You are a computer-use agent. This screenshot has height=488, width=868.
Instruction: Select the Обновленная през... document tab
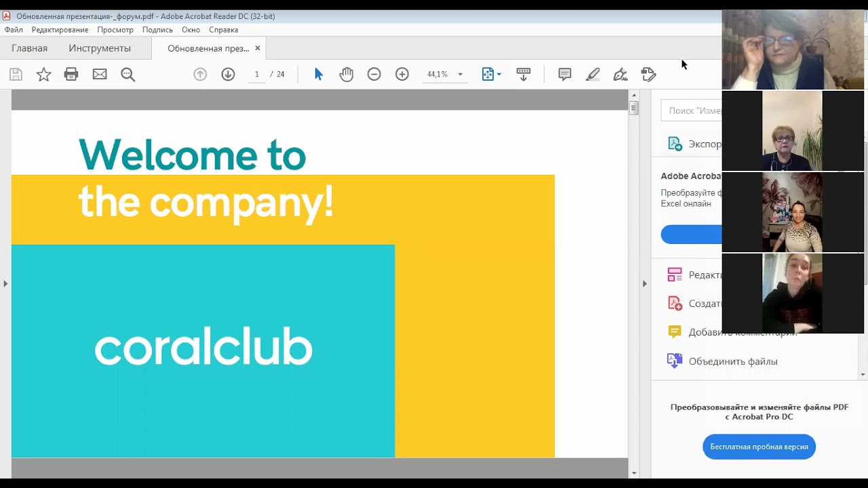208,48
